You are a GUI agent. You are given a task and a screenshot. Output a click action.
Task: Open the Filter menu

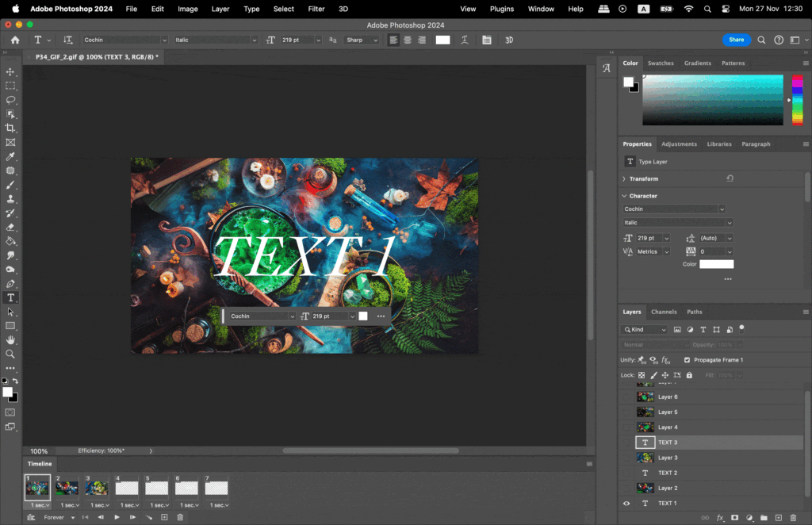point(316,9)
